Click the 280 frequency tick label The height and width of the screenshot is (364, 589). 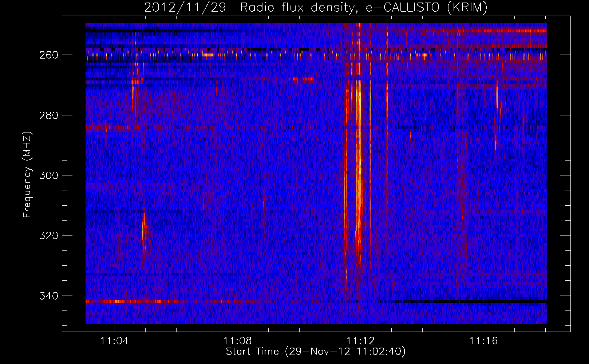(49, 115)
